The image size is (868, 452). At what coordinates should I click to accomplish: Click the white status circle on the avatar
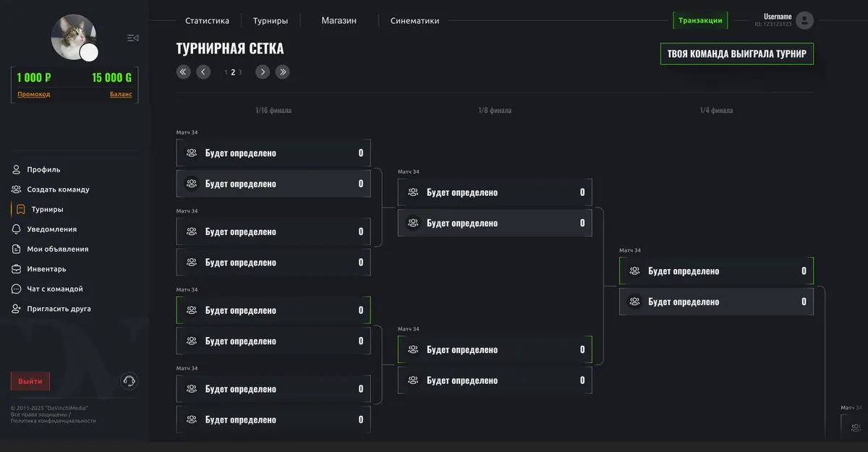[89, 52]
